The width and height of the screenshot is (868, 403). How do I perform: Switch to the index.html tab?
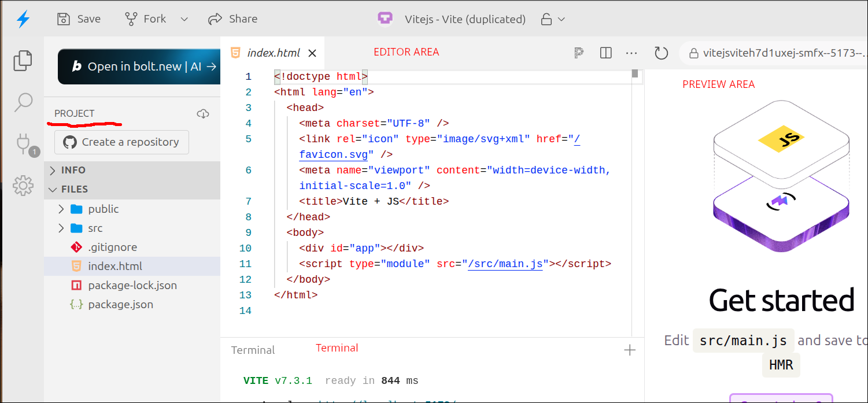click(274, 52)
